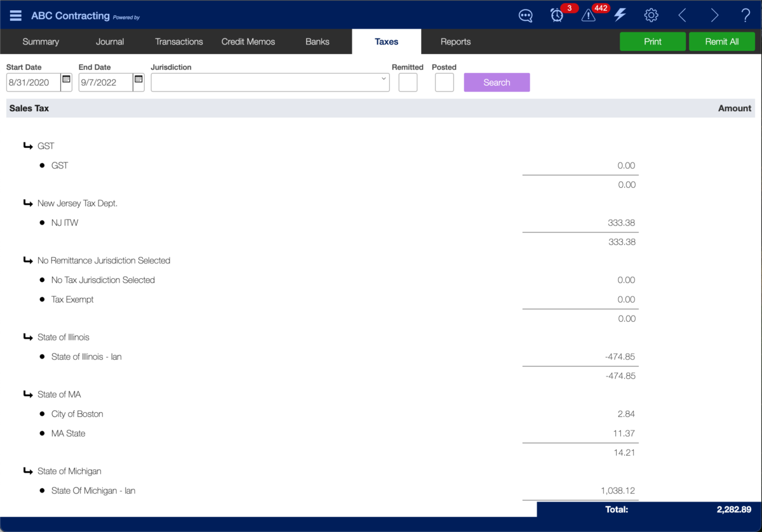
Task: Toggle the Posted checkbox
Action: click(444, 83)
